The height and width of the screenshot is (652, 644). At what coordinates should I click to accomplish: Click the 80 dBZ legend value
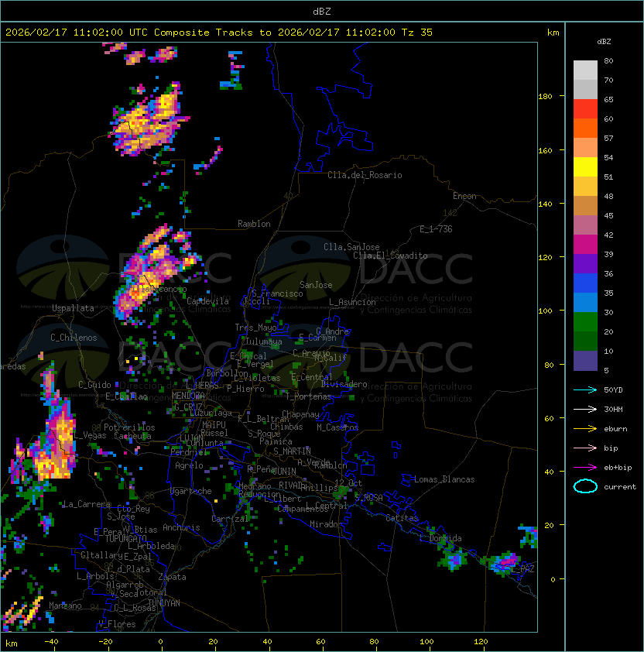608,60
